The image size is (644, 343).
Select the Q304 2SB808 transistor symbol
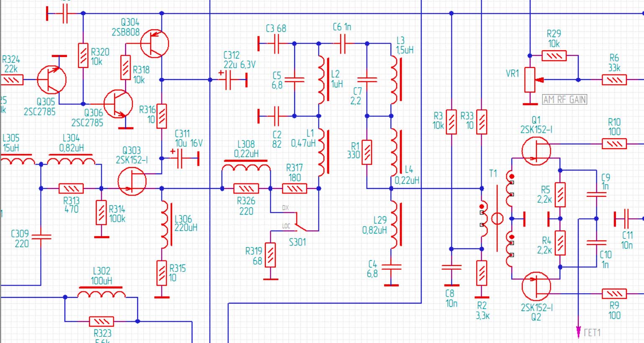pos(154,43)
